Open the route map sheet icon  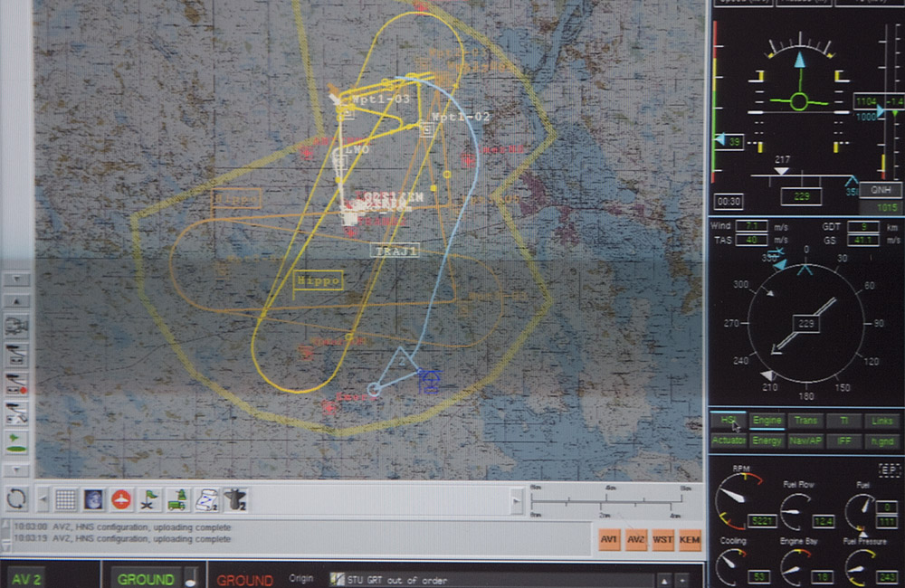[x=206, y=499]
